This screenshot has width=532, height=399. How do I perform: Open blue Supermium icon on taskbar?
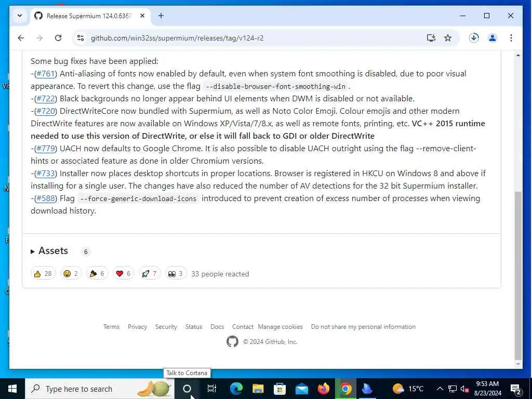pyautogui.click(x=367, y=389)
